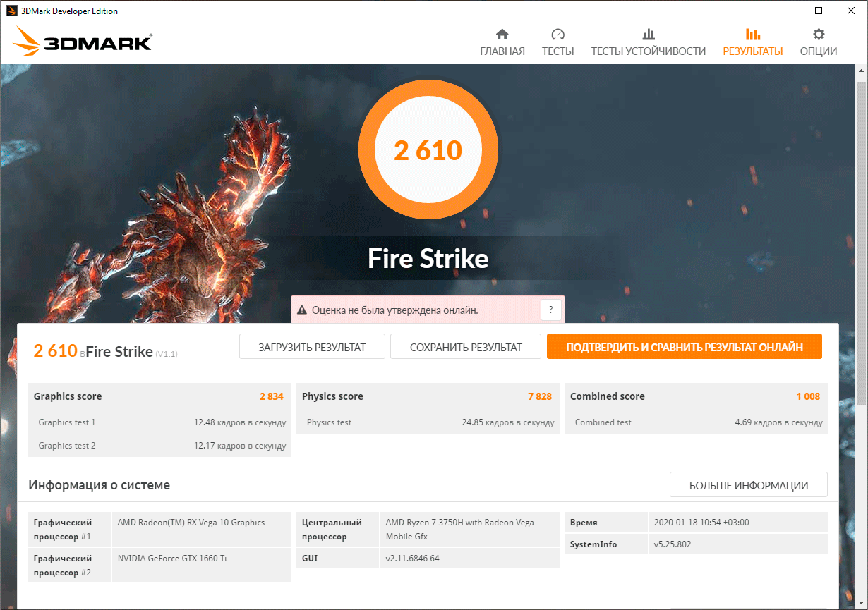Click БОЛЬШЕ ИНФОРМАЦИИ button
This screenshot has height=610, width=868.
pyautogui.click(x=749, y=485)
